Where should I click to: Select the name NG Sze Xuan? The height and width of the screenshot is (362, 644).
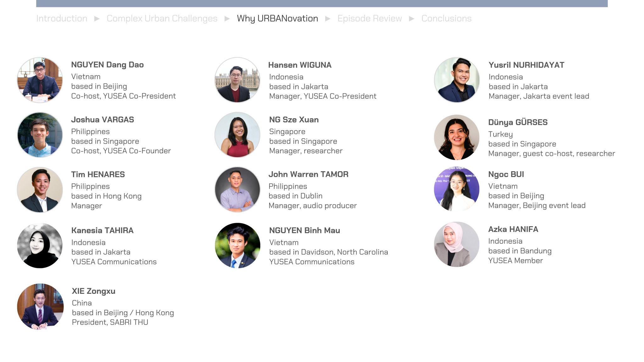point(294,120)
